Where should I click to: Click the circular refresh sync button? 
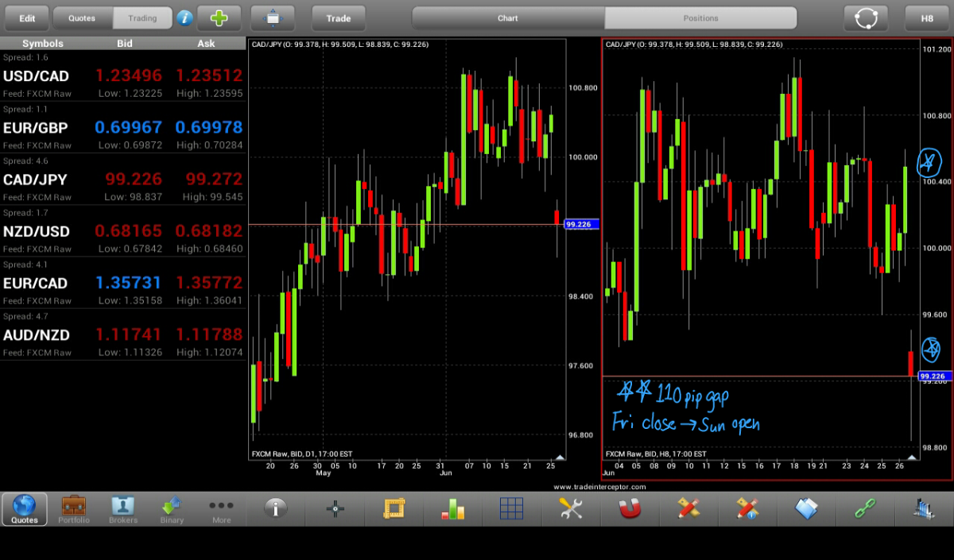[867, 17]
